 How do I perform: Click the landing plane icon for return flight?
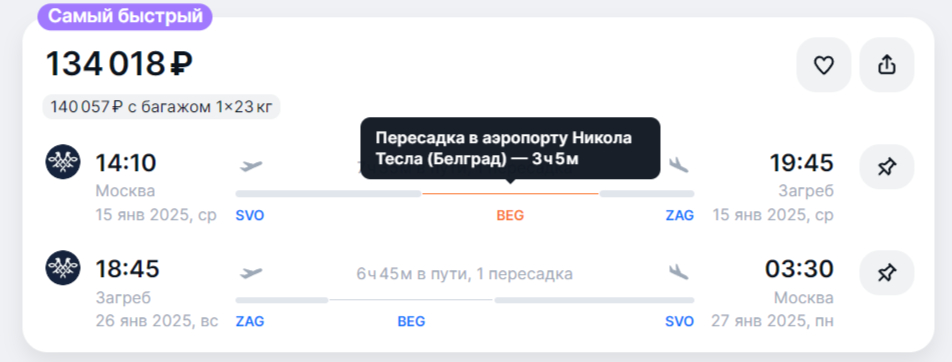(679, 272)
